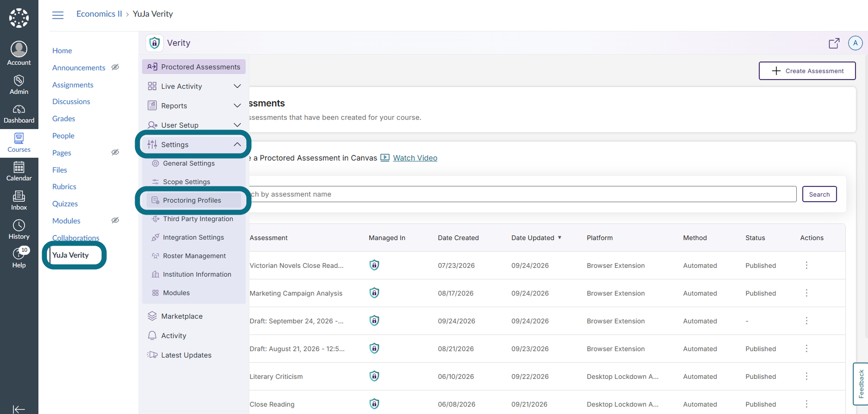The image size is (868, 414).
Task: Open actions for Draft: September 24 row
Action: [x=806, y=321]
